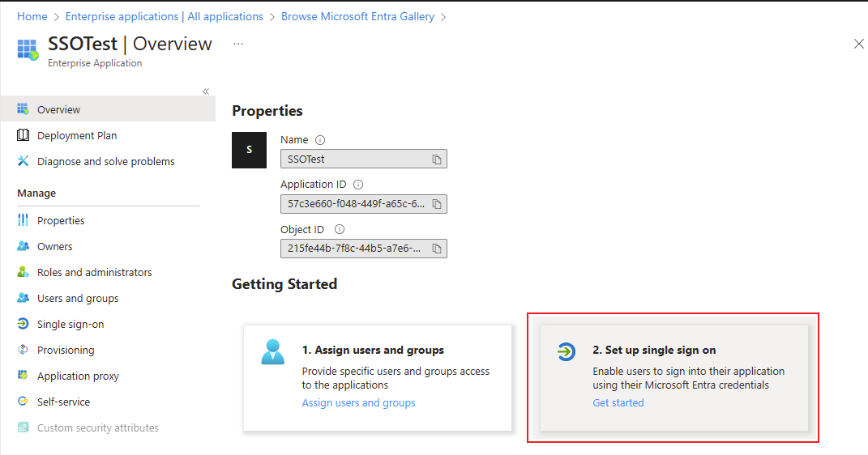This screenshot has width=868, height=455.
Task: Click the Diagnose and solve problems wrench icon
Action: [x=23, y=161]
